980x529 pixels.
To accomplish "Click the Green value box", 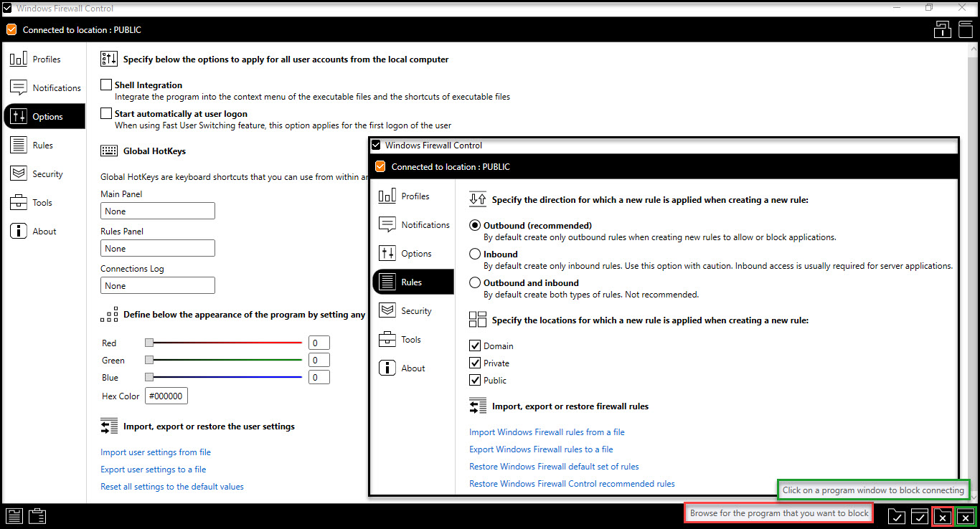I will point(319,360).
